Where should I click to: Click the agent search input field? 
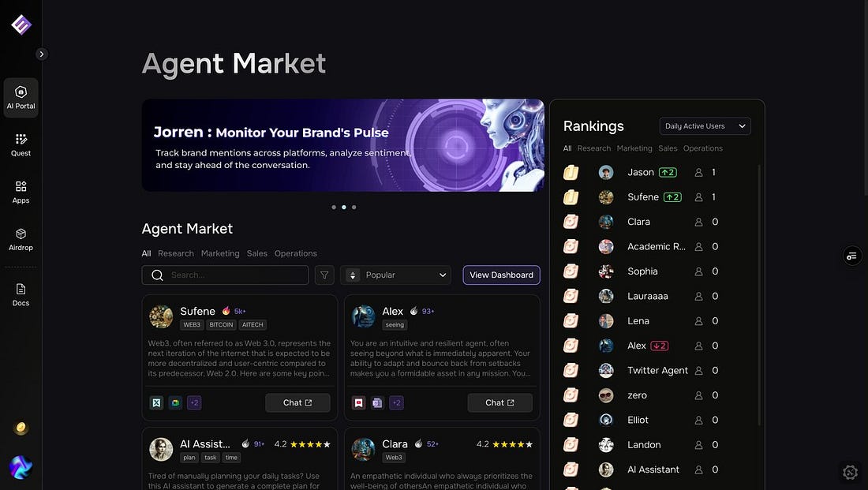pos(236,275)
